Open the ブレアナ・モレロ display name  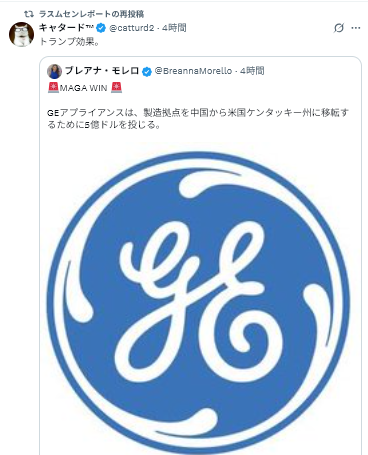tap(101, 71)
